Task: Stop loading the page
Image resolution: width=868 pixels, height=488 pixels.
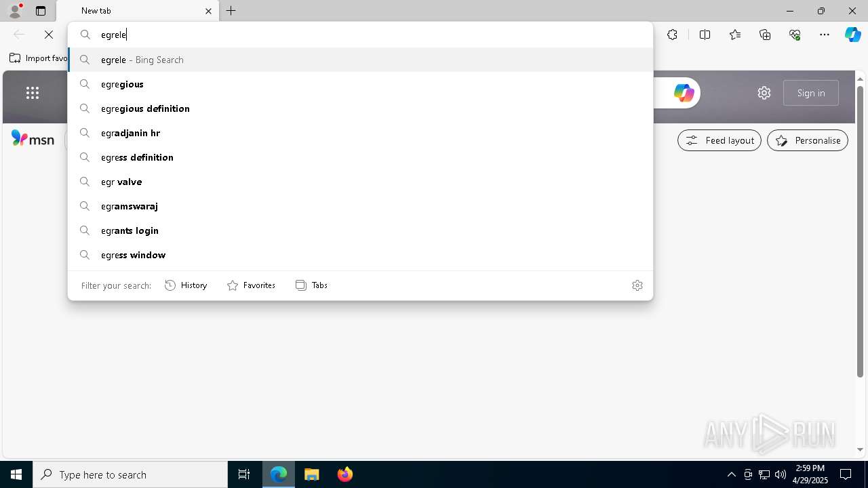Action: pyautogui.click(x=49, y=35)
